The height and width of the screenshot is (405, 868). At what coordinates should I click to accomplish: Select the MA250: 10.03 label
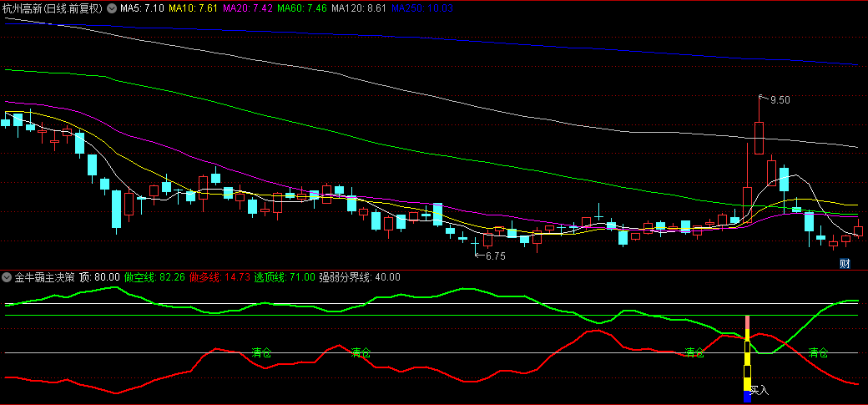tap(422, 8)
